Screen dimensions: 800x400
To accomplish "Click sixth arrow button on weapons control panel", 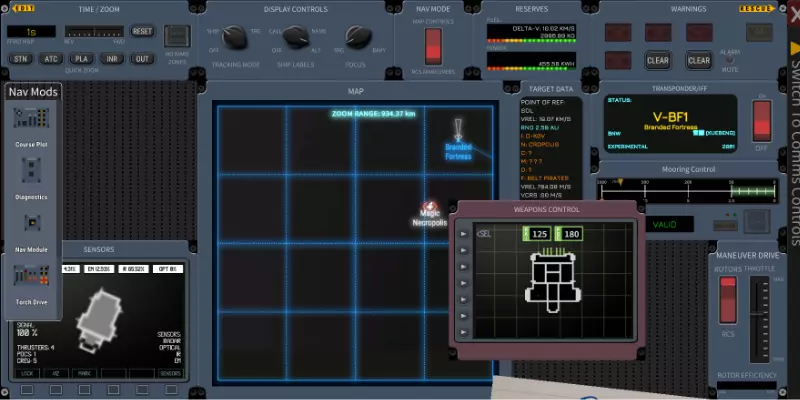I will click(x=463, y=316).
